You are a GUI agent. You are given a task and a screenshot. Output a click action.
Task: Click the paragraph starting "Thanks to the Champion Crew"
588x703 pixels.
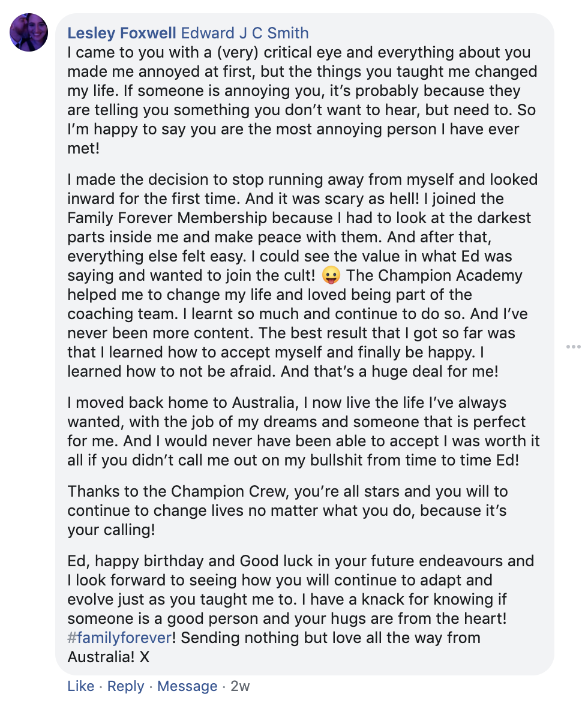click(x=288, y=510)
